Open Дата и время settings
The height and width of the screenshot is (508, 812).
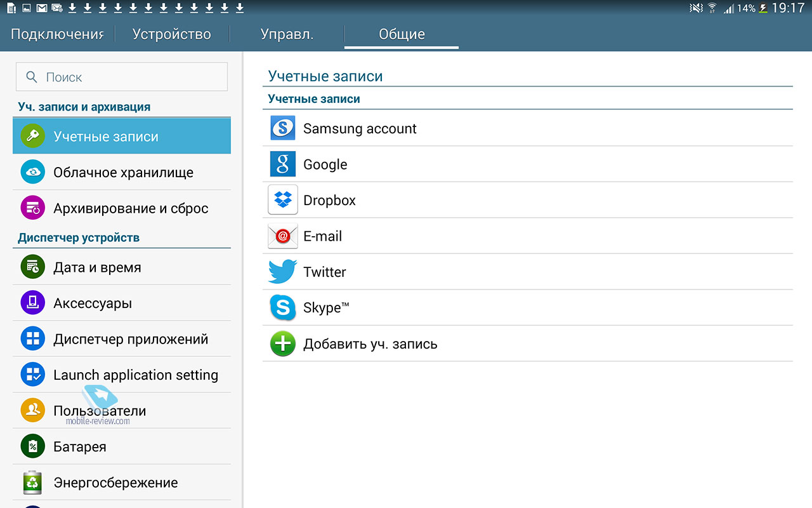click(x=122, y=267)
